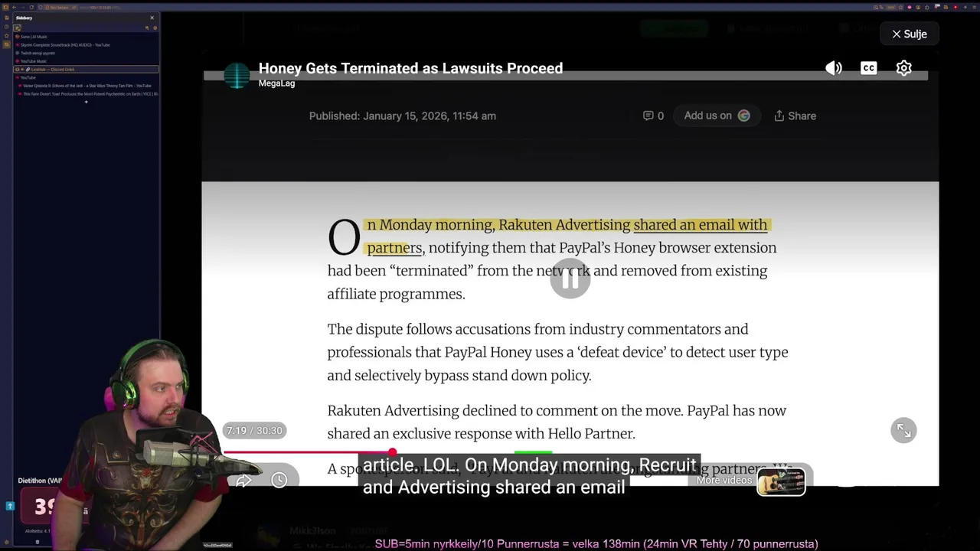Click the red YouTube extension toolbar icon
This screenshot has width=980, height=551.
click(x=955, y=7)
